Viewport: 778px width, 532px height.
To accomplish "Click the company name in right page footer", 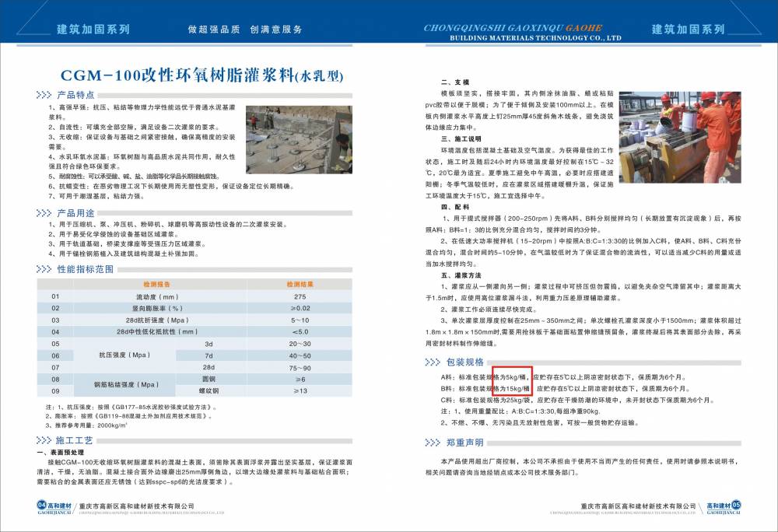I will 639,506.
